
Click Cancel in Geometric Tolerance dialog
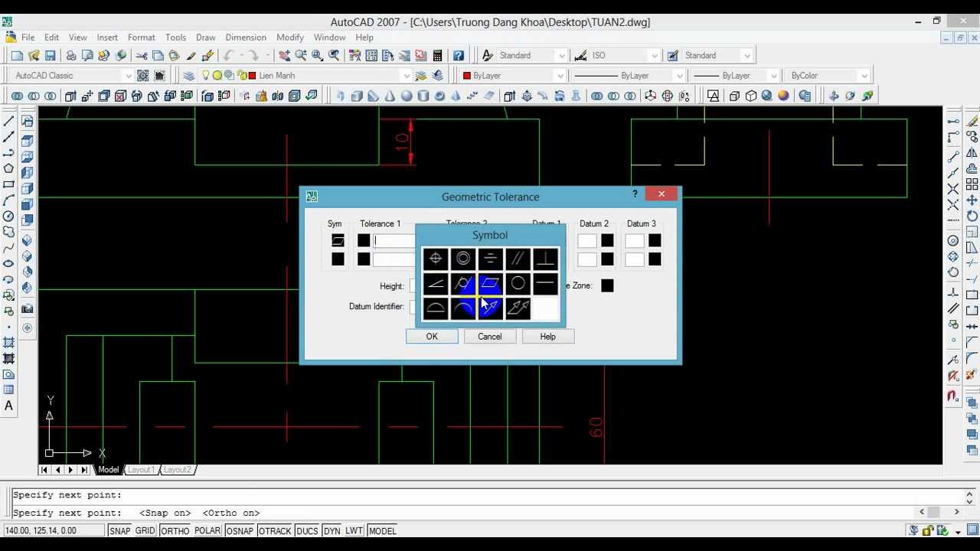(490, 336)
